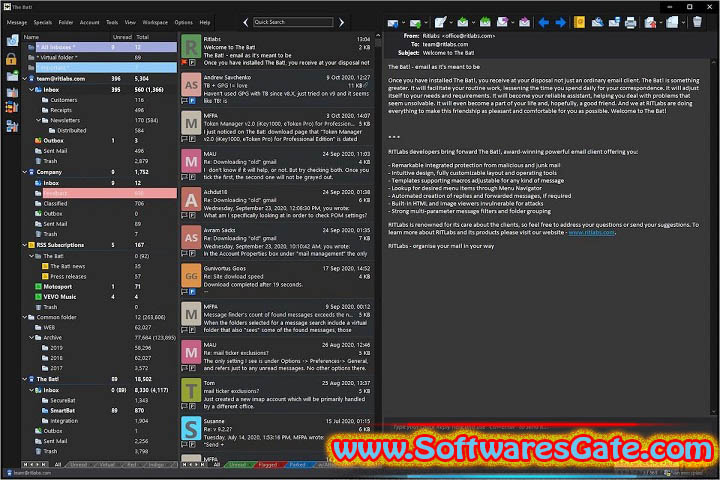Collapse the Archive folder
Image resolution: width=720 pixels, height=480 pixels.
pyautogui.click(x=32, y=337)
